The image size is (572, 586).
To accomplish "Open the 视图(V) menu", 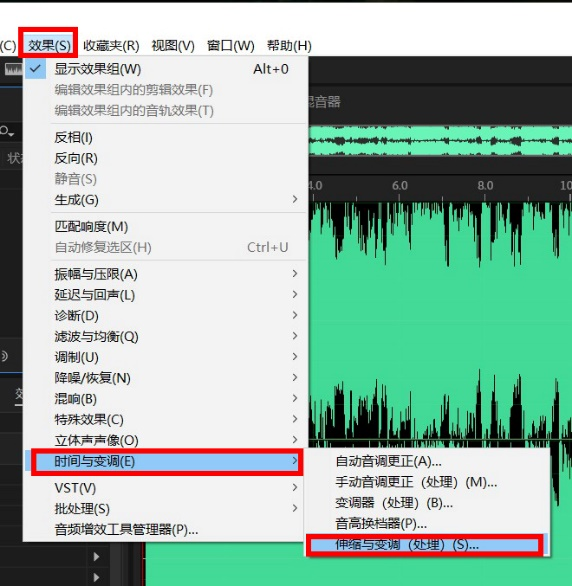I will click(173, 46).
